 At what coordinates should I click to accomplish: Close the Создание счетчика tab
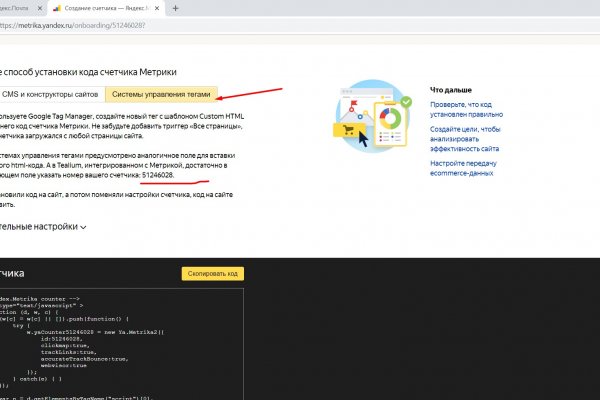pyautogui.click(x=156, y=8)
